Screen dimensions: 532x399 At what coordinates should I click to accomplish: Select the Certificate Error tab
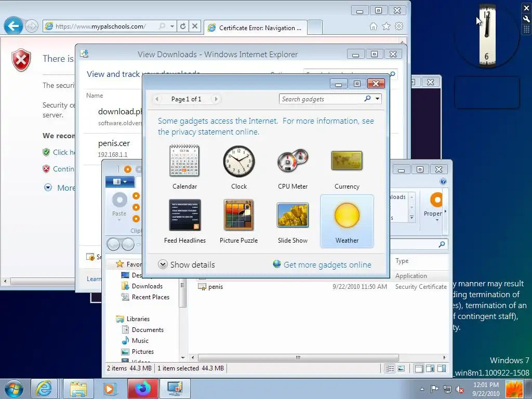click(256, 28)
